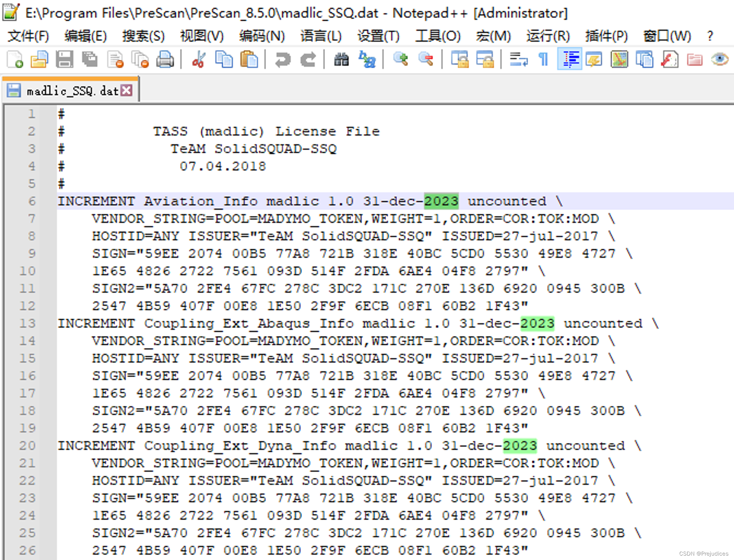Open the Document List panel icon
Viewport: 734px width, 560px height.
click(644, 59)
